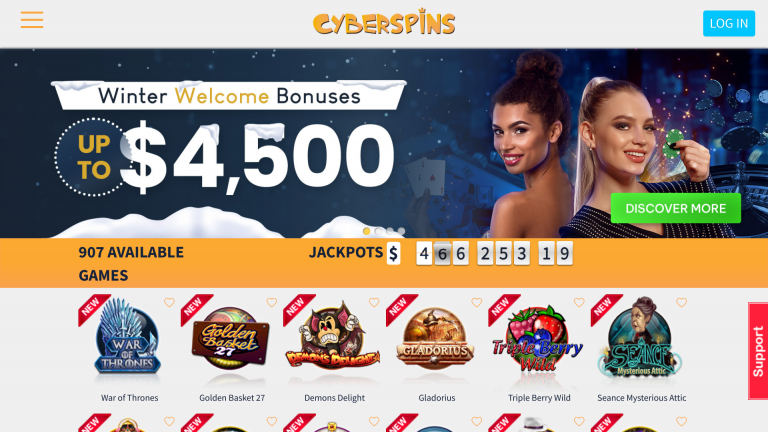Click the Triple Berry Wild title link
The image size is (768, 432).
click(x=539, y=398)
